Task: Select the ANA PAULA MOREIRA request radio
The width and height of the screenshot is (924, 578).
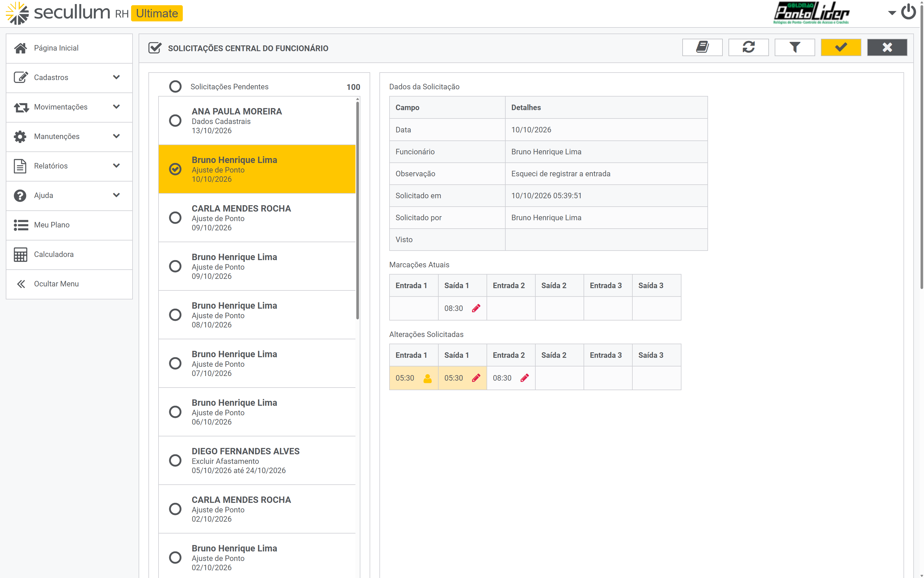Action: (175, 121)
